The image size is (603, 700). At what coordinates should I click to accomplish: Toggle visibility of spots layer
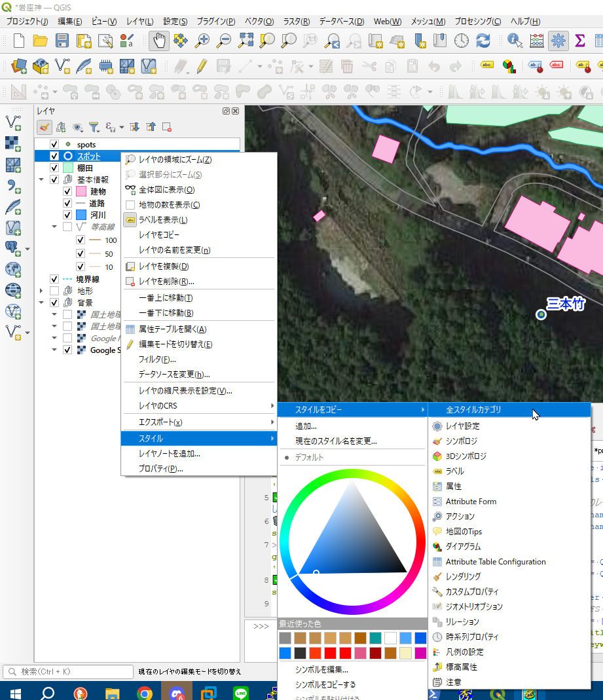[x=54, y=144]
